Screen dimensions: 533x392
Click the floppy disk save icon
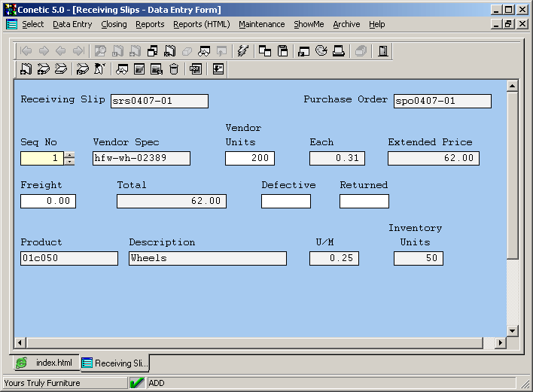coord(283,51)
